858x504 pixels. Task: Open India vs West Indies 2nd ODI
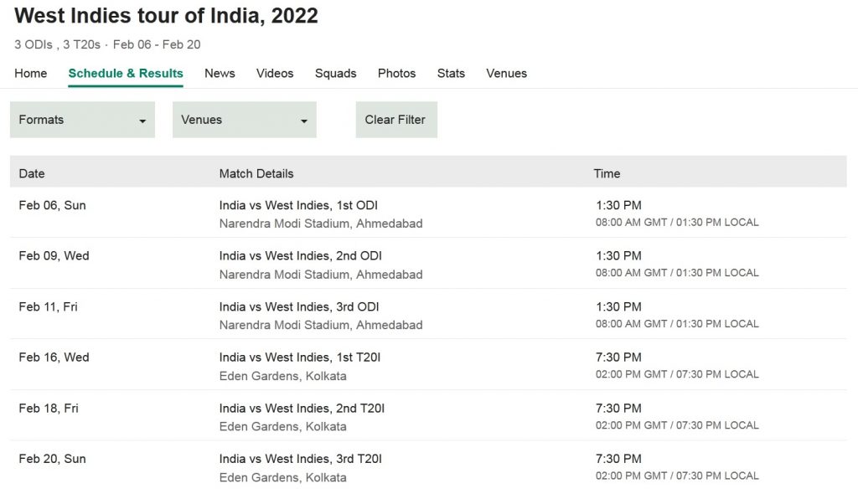[x=300, y=256]
